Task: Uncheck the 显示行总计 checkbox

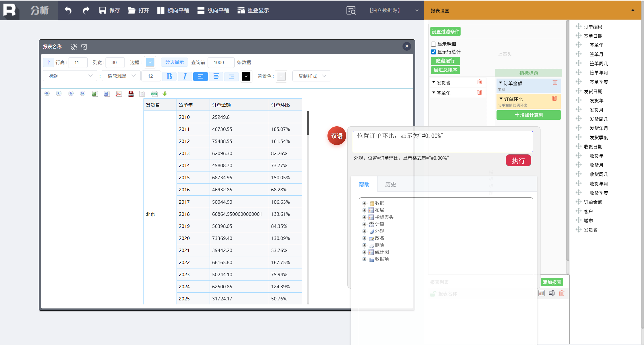Action: (x=434, y=52)
